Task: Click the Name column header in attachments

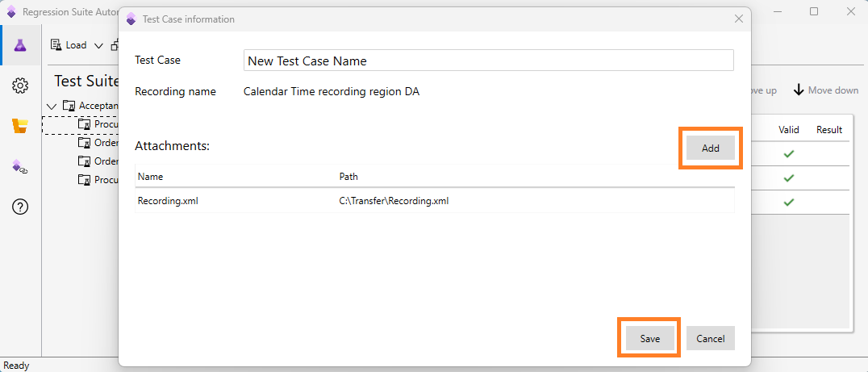Action: 151,176
